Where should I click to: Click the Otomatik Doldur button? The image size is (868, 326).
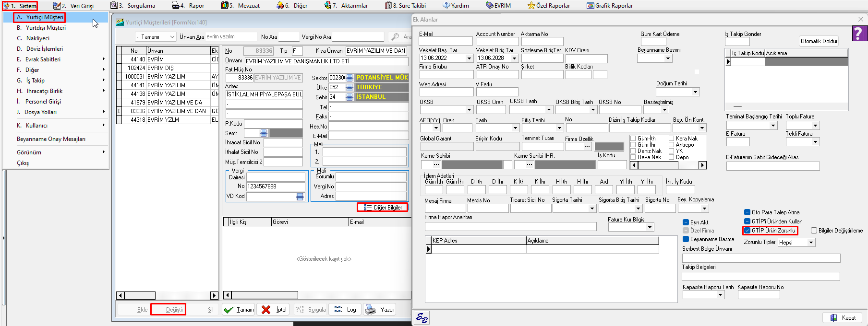coord(819,41)
